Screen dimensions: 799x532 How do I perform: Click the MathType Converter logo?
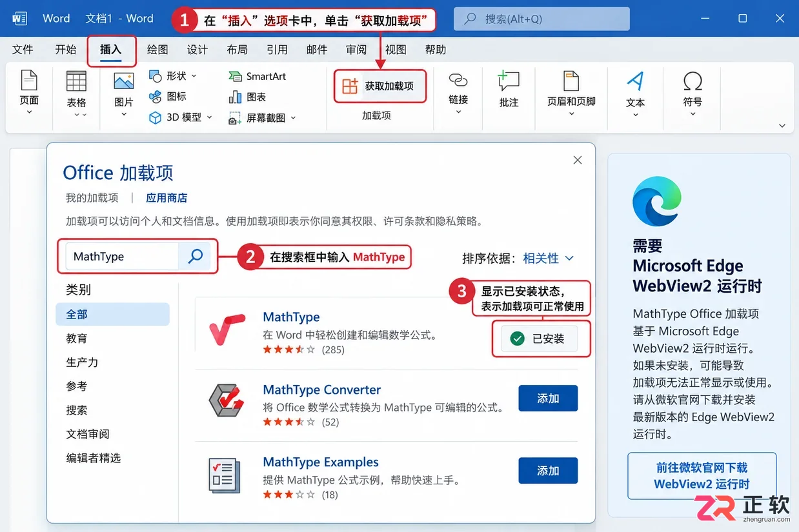tap(227, 400)
